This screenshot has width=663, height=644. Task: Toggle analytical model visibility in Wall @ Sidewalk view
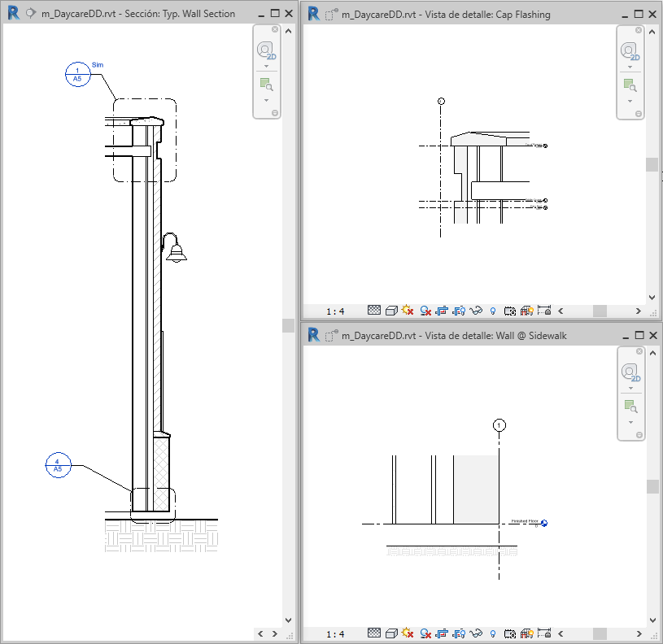click(527, 633)
